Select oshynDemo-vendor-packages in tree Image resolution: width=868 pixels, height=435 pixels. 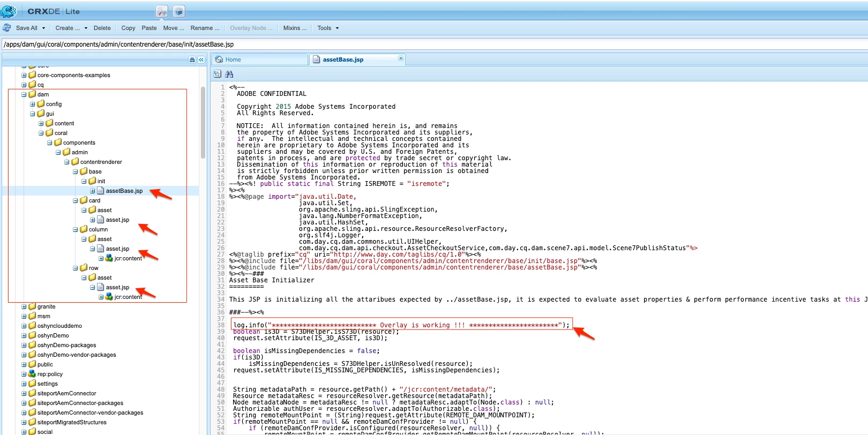[77, 355]
